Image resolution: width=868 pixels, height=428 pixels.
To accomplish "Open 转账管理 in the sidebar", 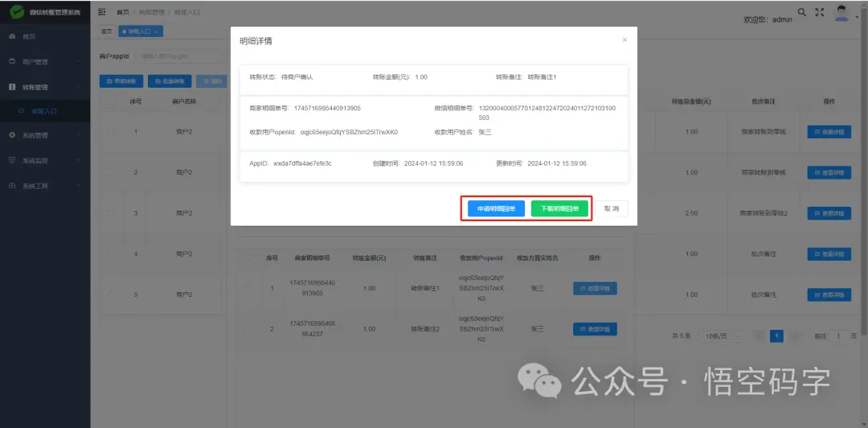I will [45, 87].
